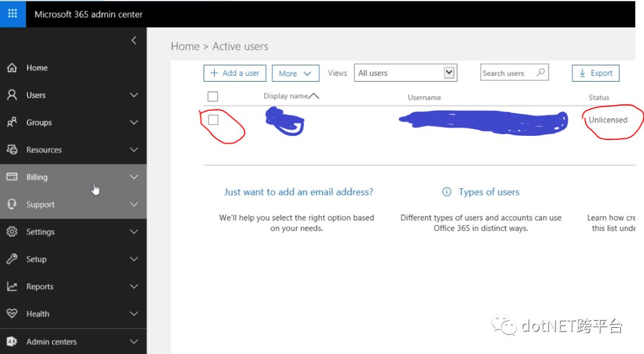Tick the select-all users checkbox

213,97
